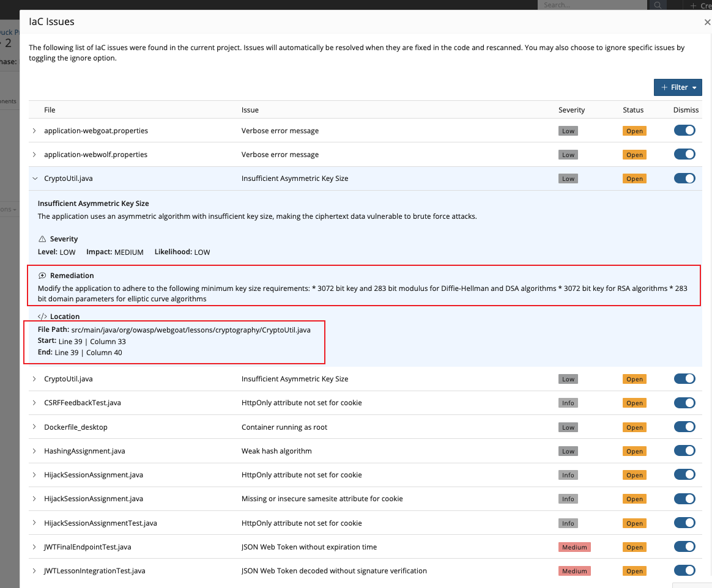Click the CryptoUtil.java file path text

pyautogui.click(x=191, y=330)
